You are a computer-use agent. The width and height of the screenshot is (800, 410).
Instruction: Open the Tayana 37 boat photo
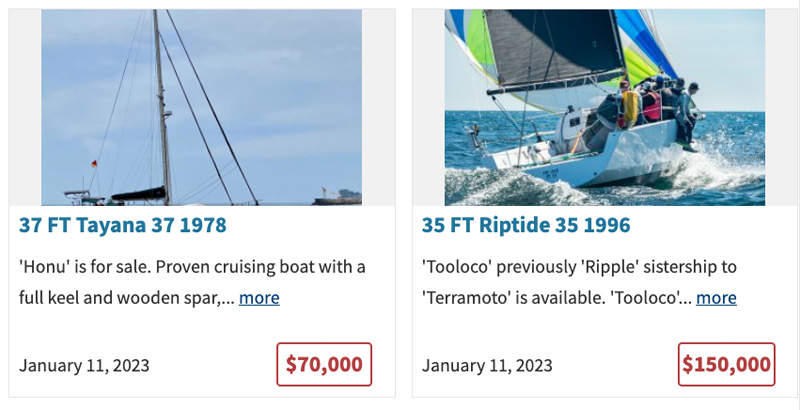201,107
